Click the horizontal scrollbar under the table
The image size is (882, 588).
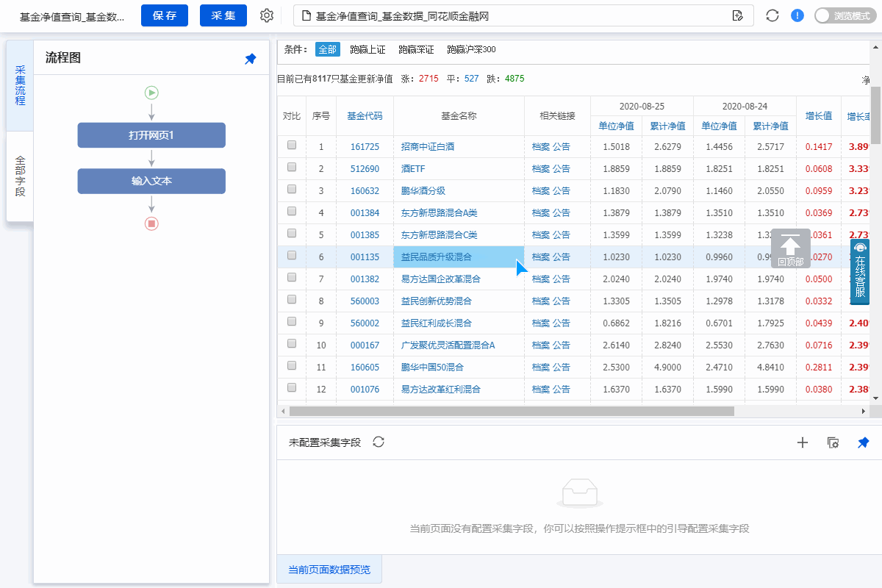(x=511, y=412)
